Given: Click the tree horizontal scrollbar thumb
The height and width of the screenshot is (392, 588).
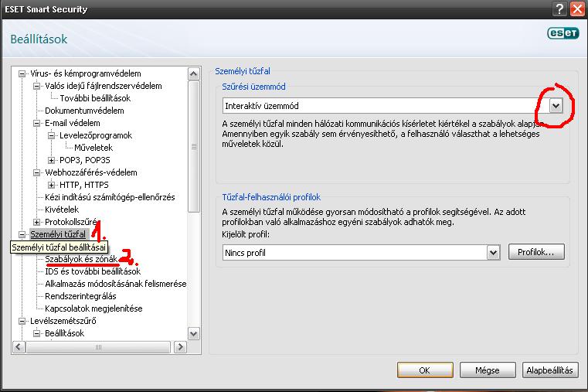Looking at the screenshot, I should [x=98, y=347].
